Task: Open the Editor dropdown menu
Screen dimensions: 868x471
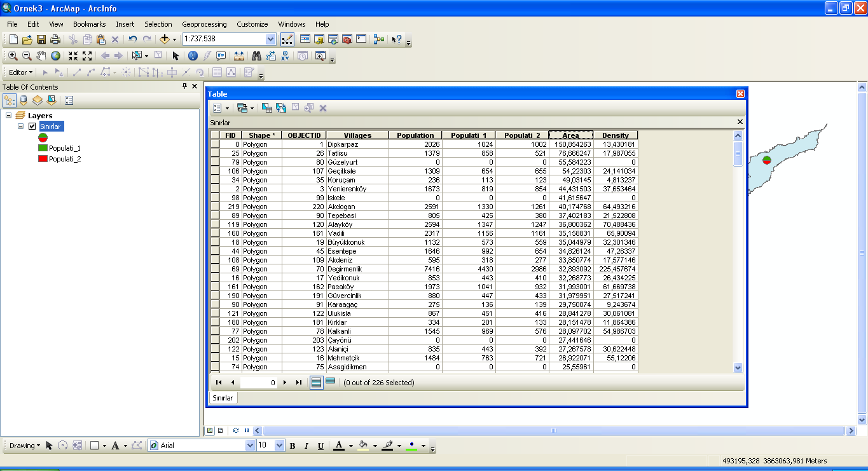Action: (21, 72)
